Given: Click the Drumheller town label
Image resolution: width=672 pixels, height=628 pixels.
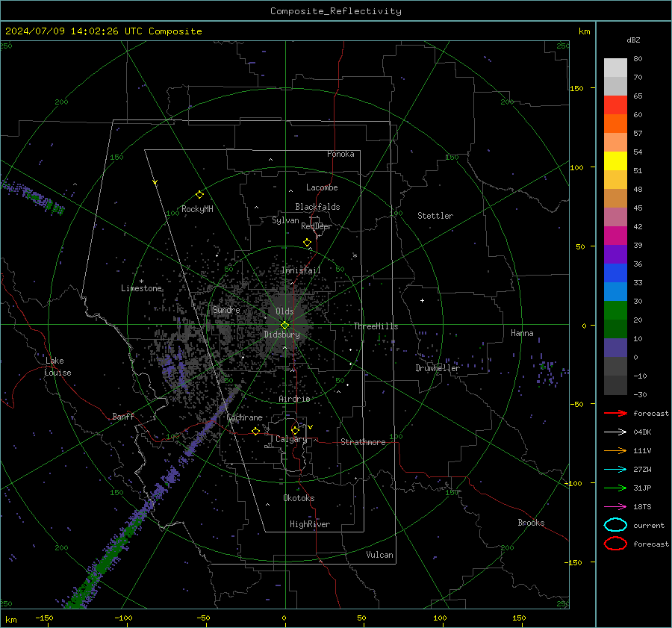Looking at the screenshot, I should (438, 368).
